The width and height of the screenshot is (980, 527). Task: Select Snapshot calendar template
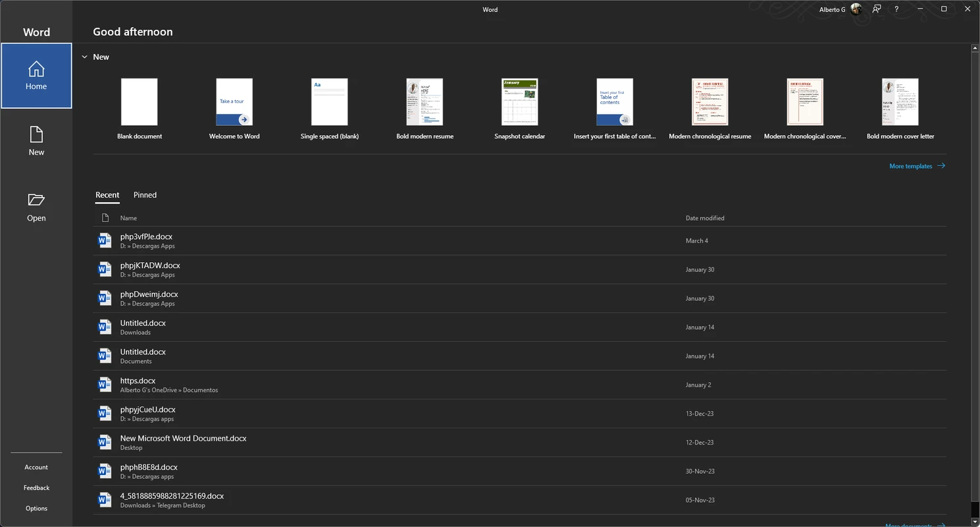pos(520,109)
